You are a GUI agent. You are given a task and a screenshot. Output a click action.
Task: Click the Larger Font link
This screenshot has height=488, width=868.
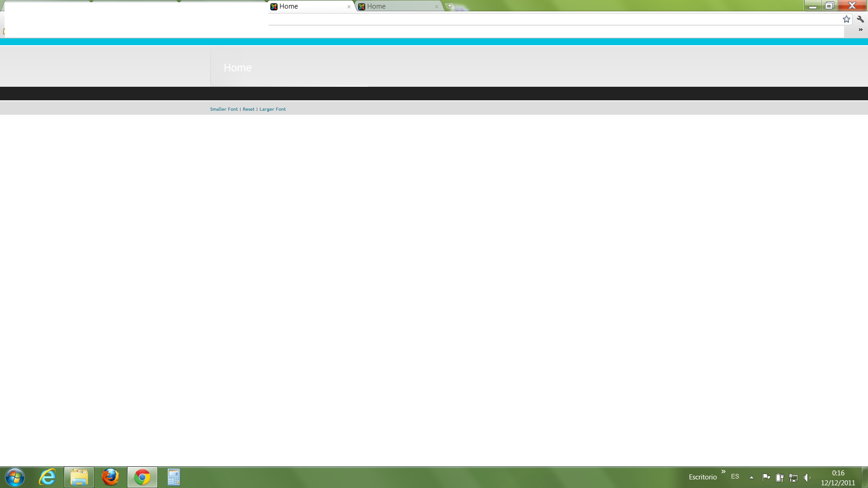(273, 109)
